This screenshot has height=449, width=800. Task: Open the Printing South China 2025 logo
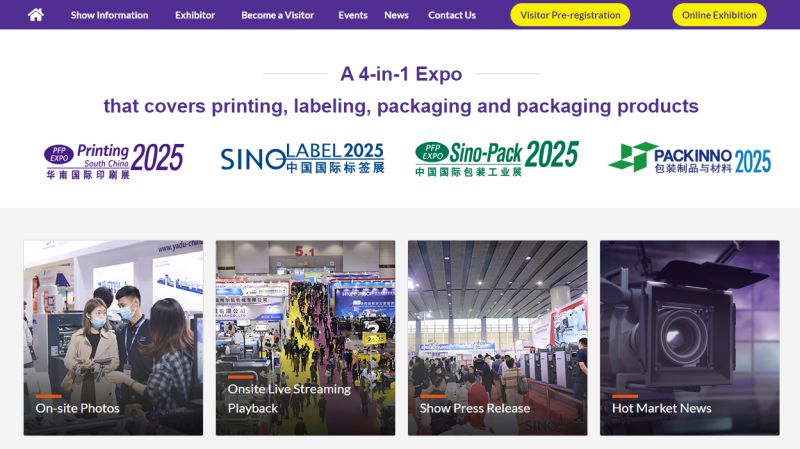pyautogui.click(x=115, y=161)
